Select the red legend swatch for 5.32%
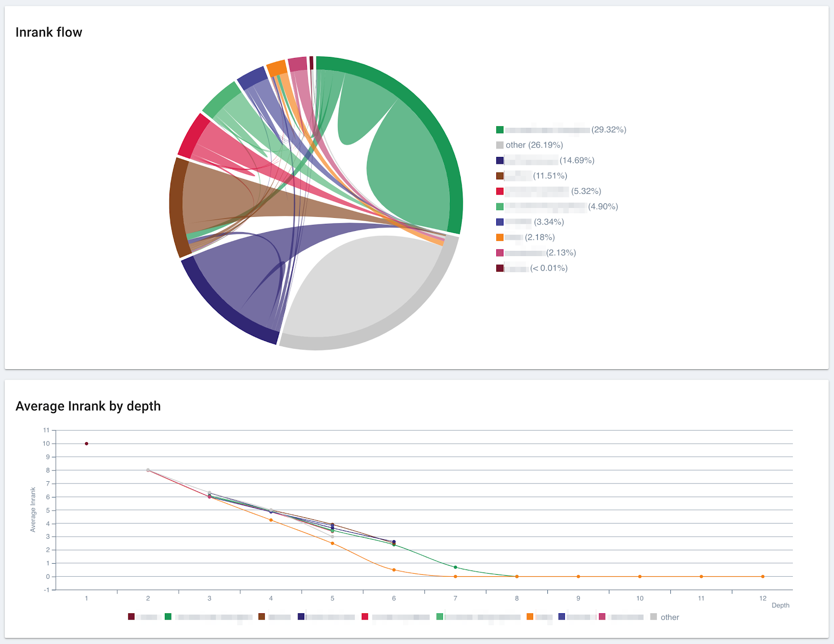The width and height of the screenshot is (834, 644). click(x=499, y=191)
